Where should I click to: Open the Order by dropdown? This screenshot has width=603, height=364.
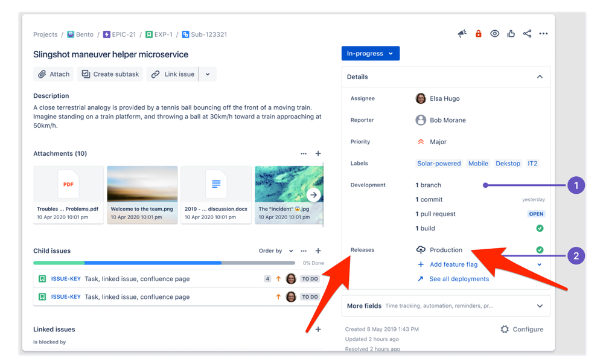(276, 251)
